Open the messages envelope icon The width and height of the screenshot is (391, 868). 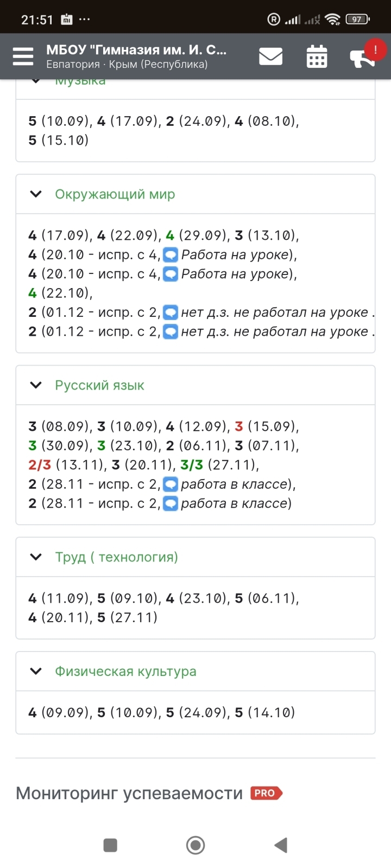[270, 56]
